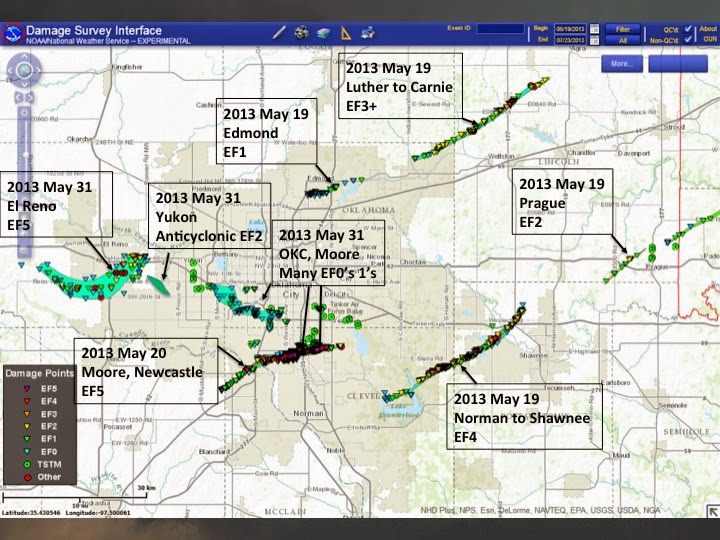Click Shawnee city label on map

click(x=533, y=355)
